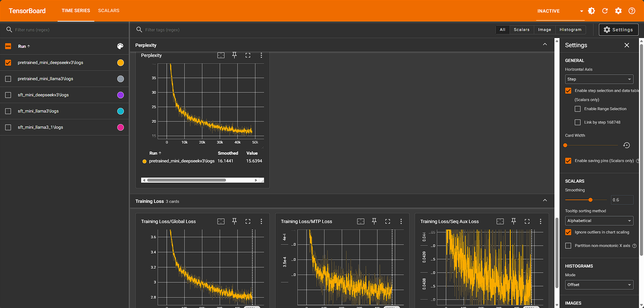Screen dimensions: 644x308
Task: Open Tooltip sorting method Alphabetical dropdown
Action: tap(599, 221)
